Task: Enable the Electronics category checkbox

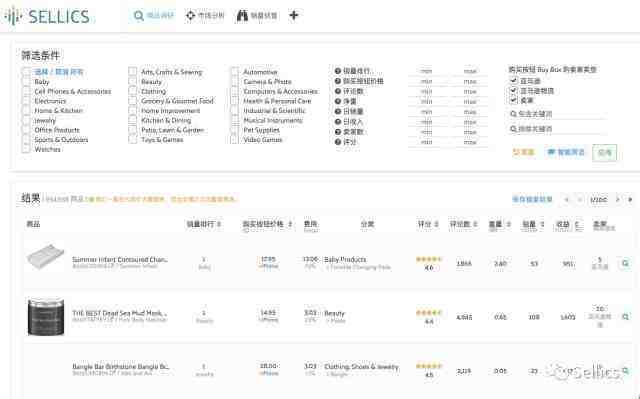Action: click(x=26, y=101)
